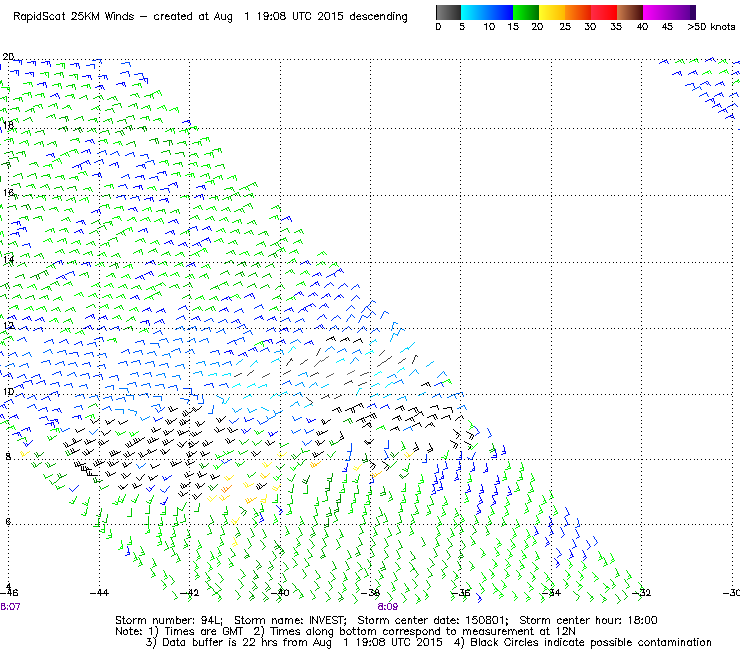Click longitude label '-44' on bottom axis
Screen dimensions: 740x650
(99, 592)
